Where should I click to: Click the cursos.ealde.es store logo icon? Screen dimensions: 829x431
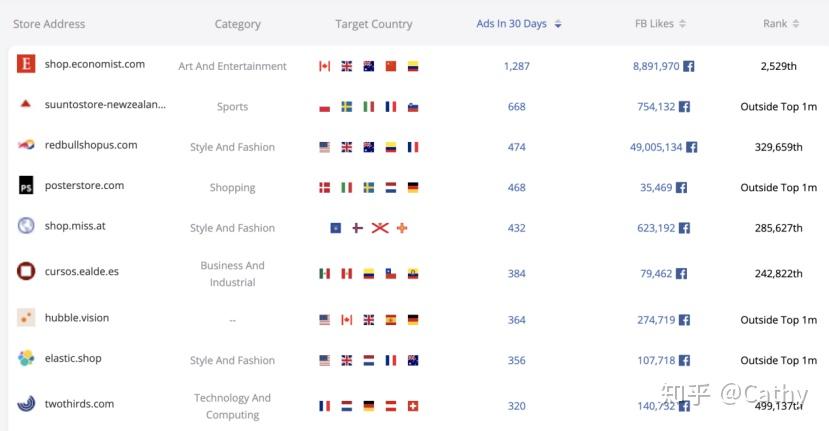pyautogui.click(x=26, y=271)
